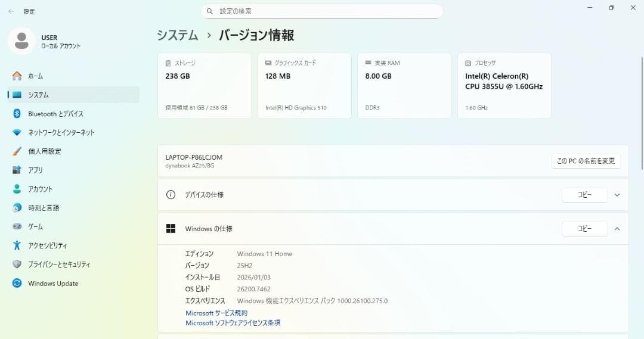Viewport: 644px width, 339px height.
Task: Open the Apps sidebar icon
Action: [x=17, y=170]
